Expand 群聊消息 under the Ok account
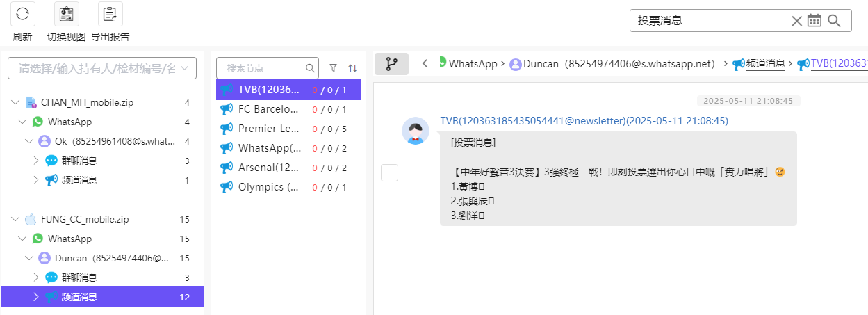The height and width of the screenshot is (315, 868). (x=36, y=161)
